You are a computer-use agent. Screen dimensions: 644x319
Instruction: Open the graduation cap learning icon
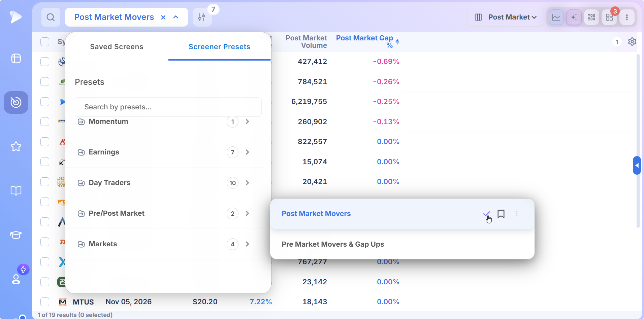[x=16, y=235]
